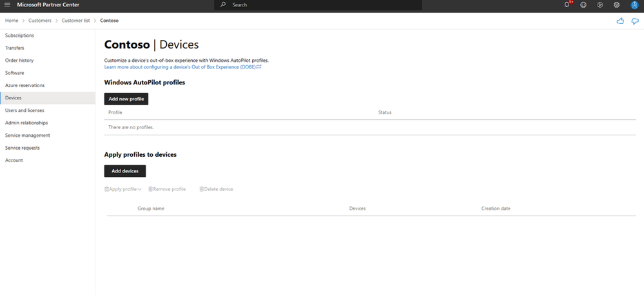Open Customer list breadcrumb
The height and width of the screenshot is (295, 644).
[75, 21]
